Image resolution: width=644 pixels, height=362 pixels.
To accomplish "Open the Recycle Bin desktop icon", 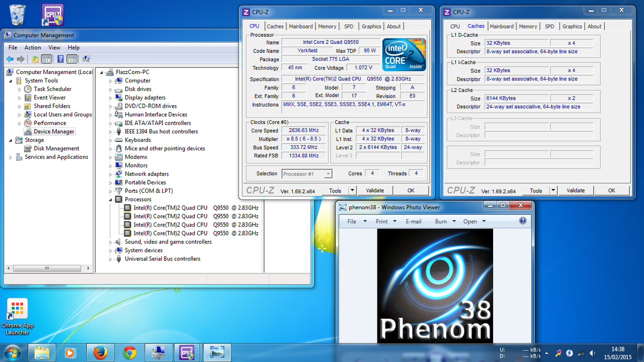I will (18, 15).
